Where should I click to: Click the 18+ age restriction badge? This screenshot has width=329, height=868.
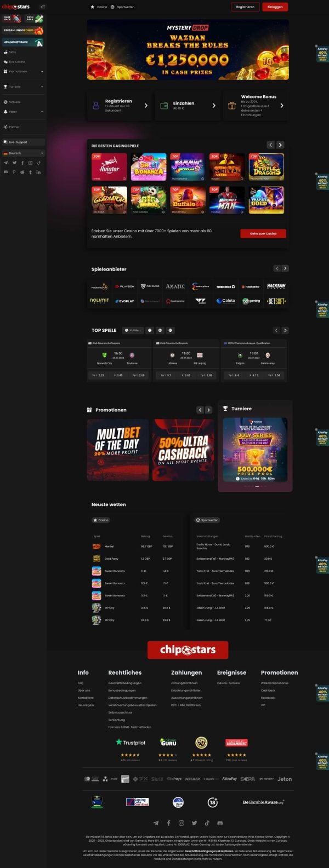213,802
